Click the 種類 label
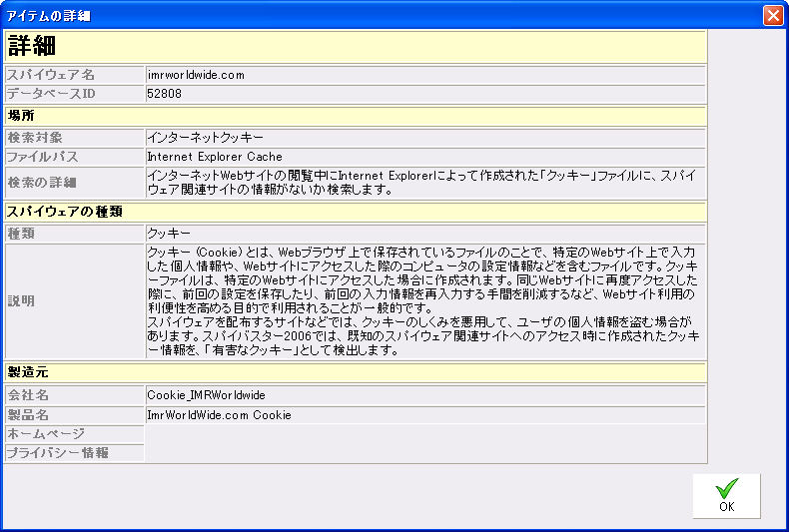 21,234
